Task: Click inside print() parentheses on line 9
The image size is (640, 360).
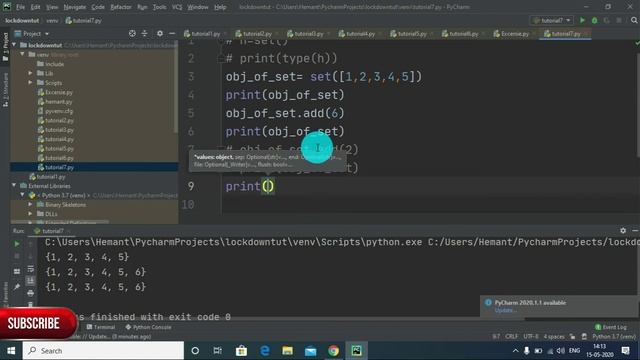Action: click(268, 187)
